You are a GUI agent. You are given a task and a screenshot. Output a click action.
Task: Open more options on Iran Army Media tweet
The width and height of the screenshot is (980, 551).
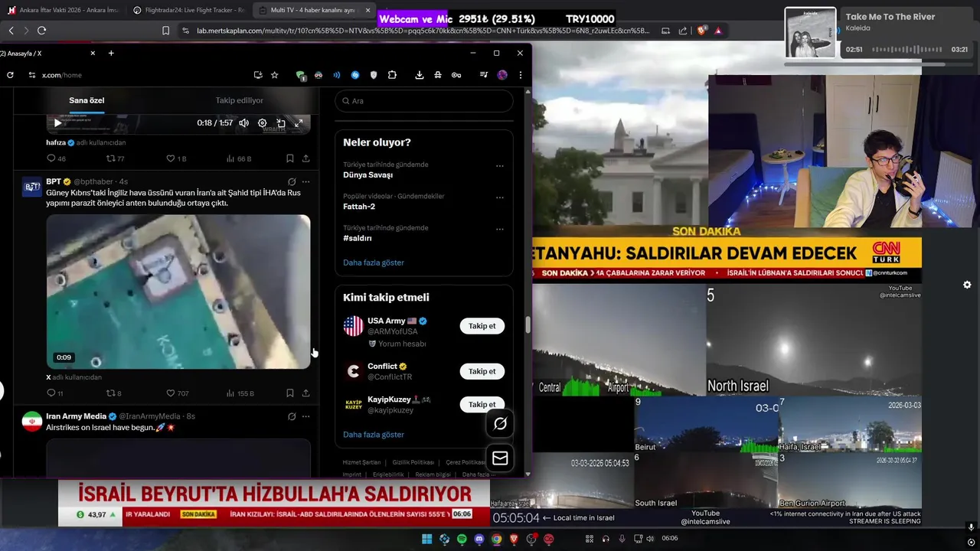coord(305,416)
